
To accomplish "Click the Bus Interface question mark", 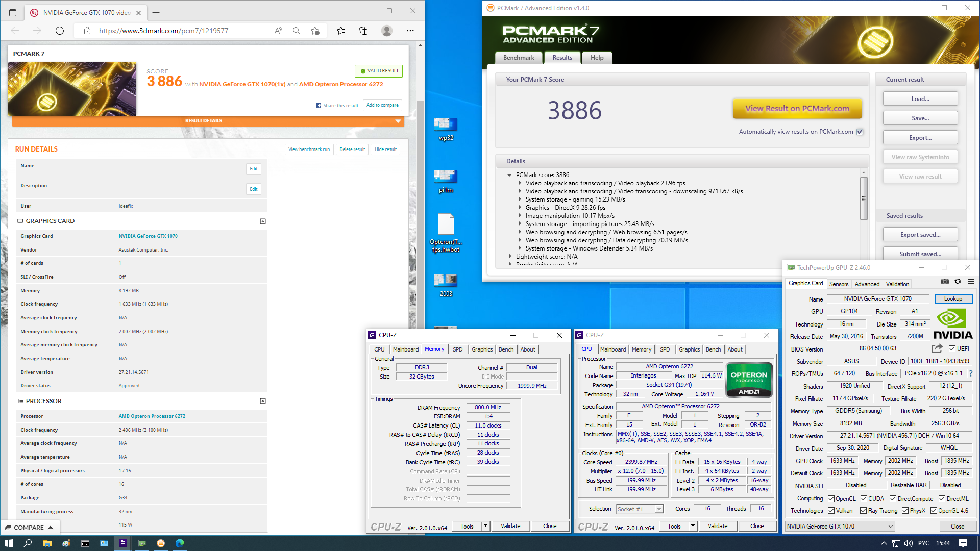I will (x=971, y=373).
